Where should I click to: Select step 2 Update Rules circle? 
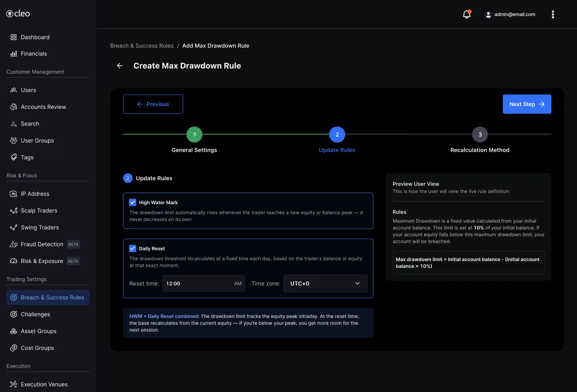(337, 135)
